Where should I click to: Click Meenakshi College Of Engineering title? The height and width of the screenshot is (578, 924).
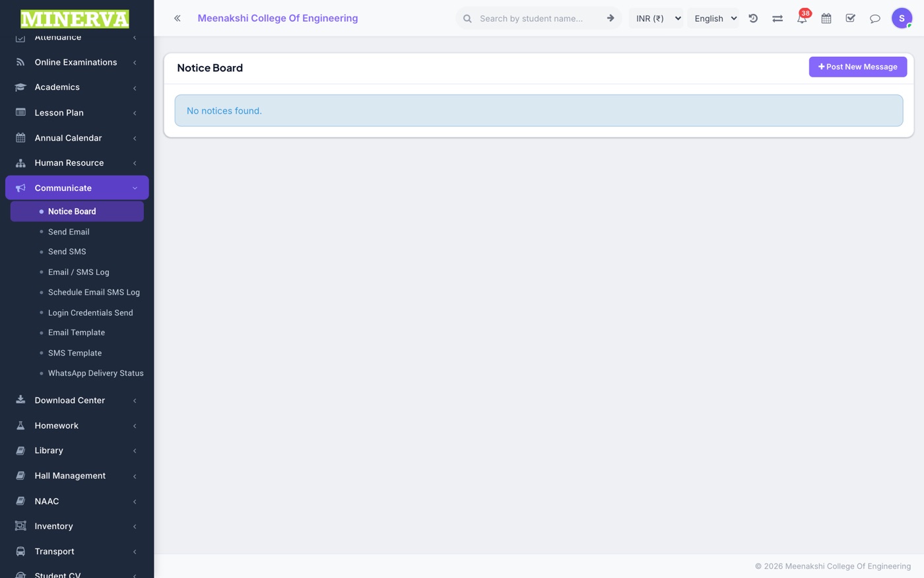click(x=278, y=18)
